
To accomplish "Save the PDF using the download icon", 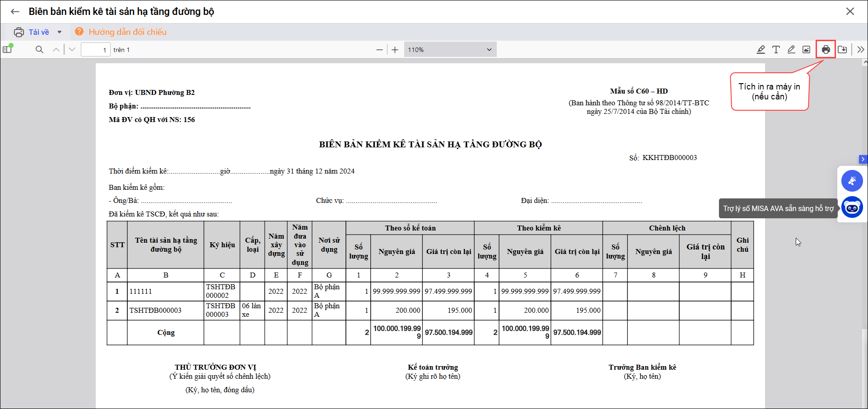I will 842,50.
